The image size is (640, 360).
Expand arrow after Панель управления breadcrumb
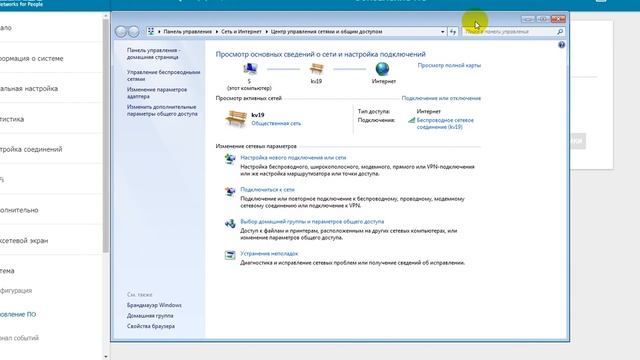click(x=217, y=31)
